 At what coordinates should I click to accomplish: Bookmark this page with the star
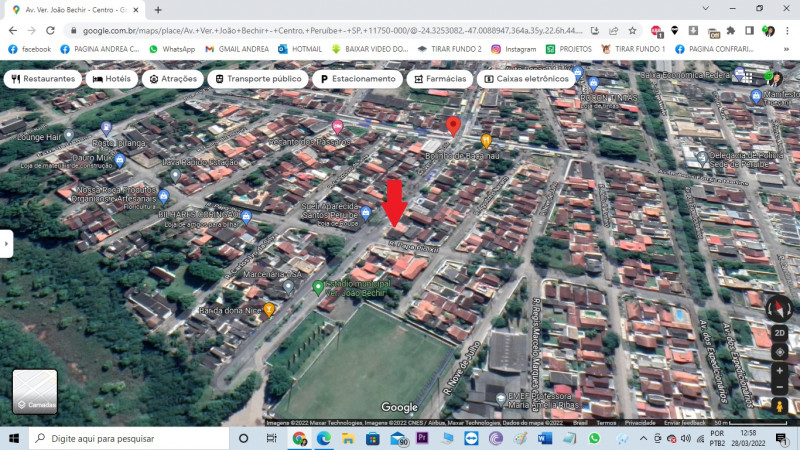(x=633, y=31)
